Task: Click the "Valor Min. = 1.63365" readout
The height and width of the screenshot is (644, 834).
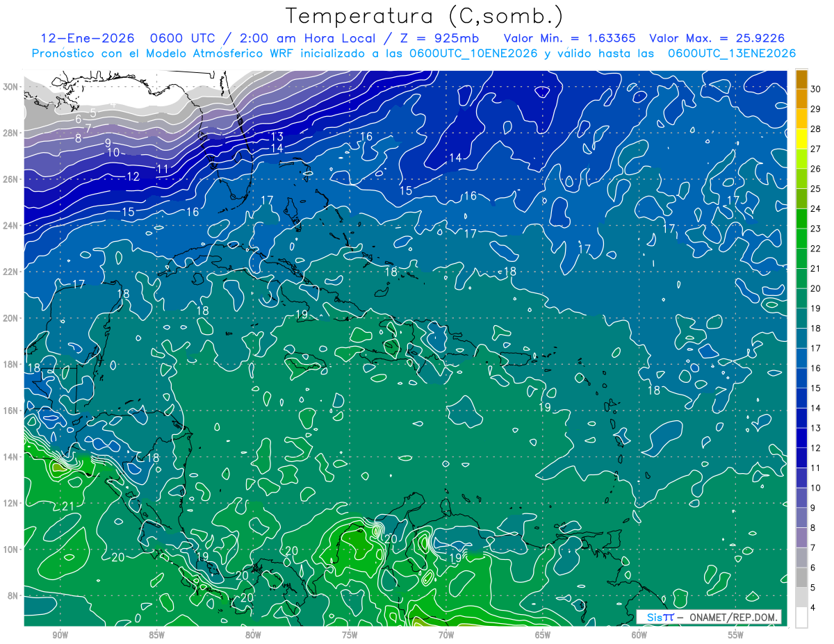Action: pos(570,38)
